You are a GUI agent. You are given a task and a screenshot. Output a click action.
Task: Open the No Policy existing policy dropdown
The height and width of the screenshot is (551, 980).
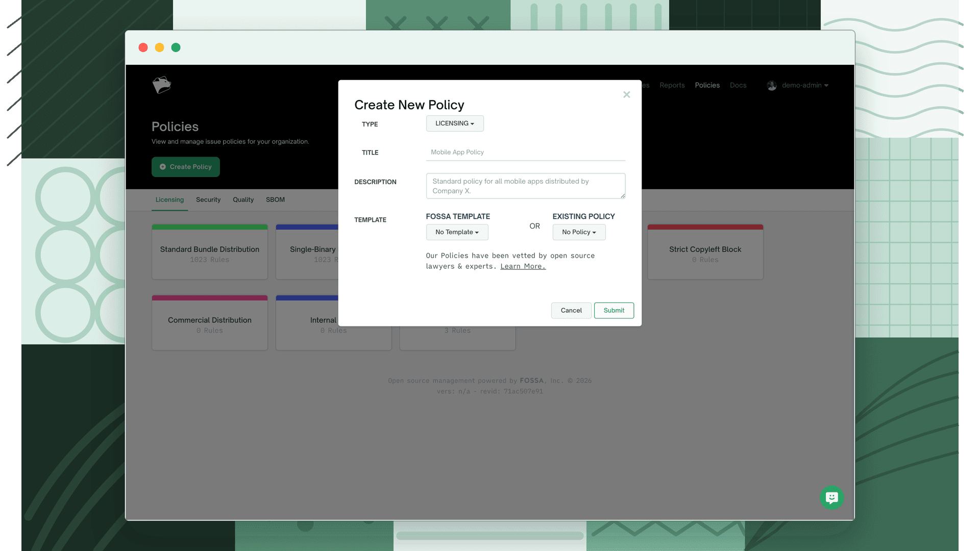tap(579, 232)
